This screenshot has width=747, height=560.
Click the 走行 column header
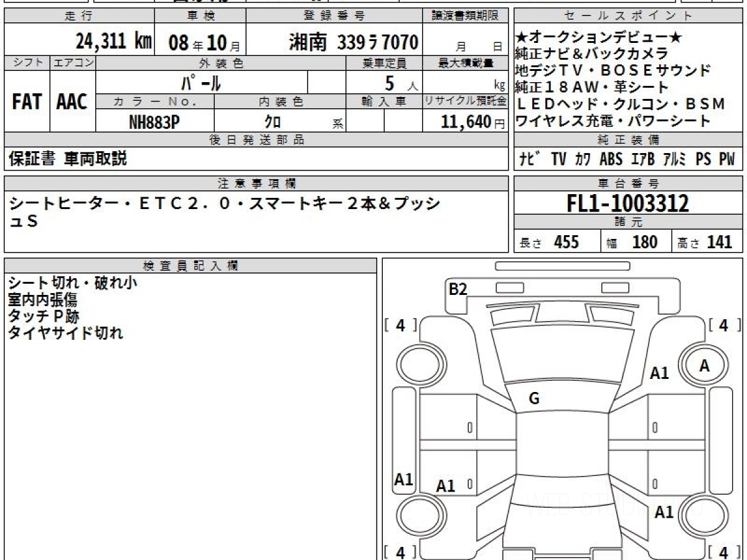coord(78,16)
